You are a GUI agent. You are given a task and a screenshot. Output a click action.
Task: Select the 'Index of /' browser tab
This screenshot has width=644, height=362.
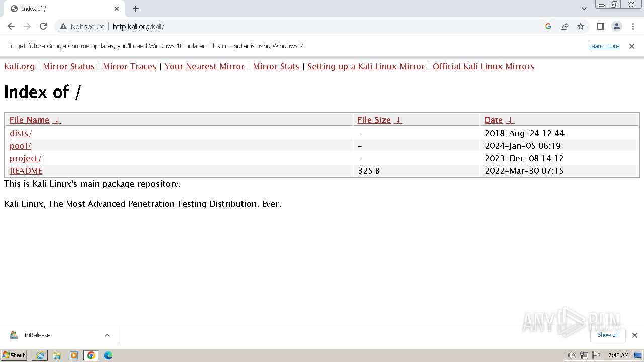click(64, 9)
